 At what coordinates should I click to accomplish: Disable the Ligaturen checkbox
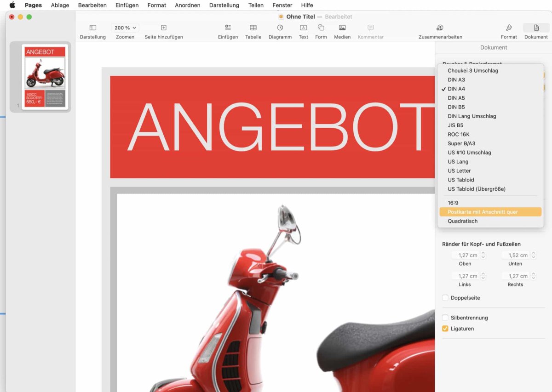(x=445, y=329)
